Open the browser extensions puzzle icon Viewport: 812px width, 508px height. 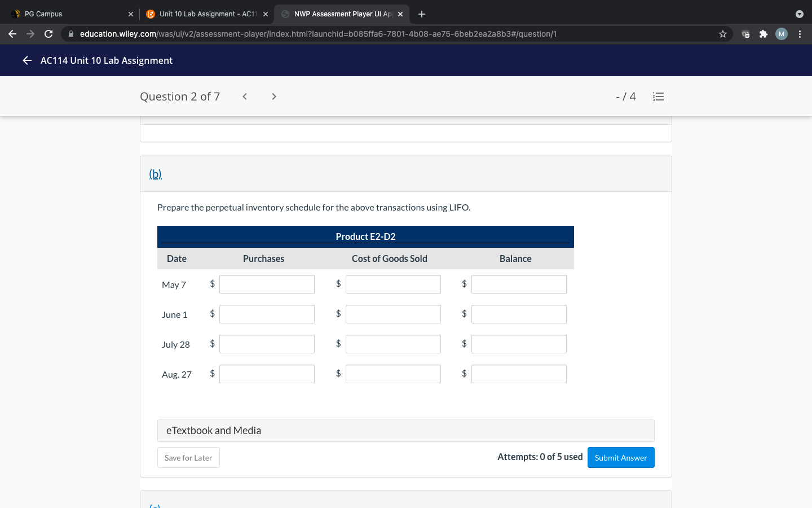point(764,34)
